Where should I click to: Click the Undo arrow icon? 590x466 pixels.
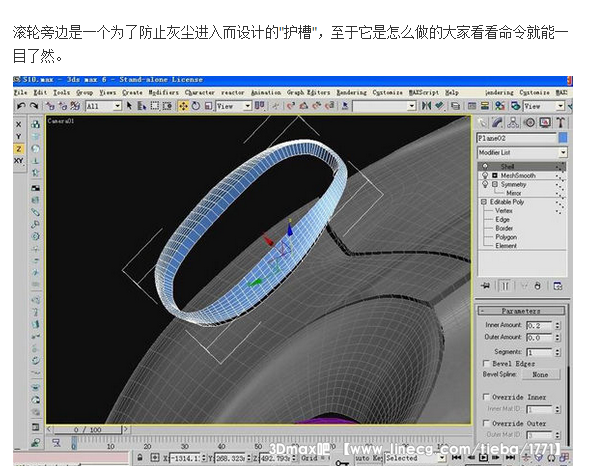pos(21,106)
